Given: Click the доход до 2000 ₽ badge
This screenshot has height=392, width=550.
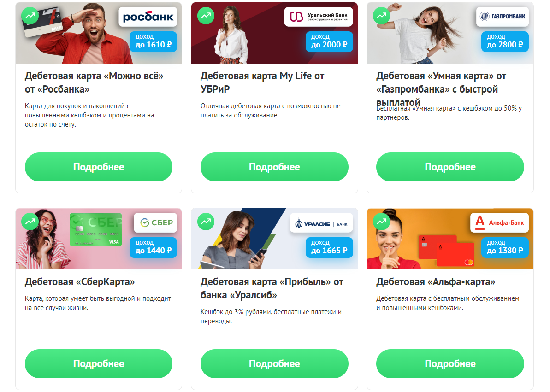Looking at the screenshot, I should point(329,41).
